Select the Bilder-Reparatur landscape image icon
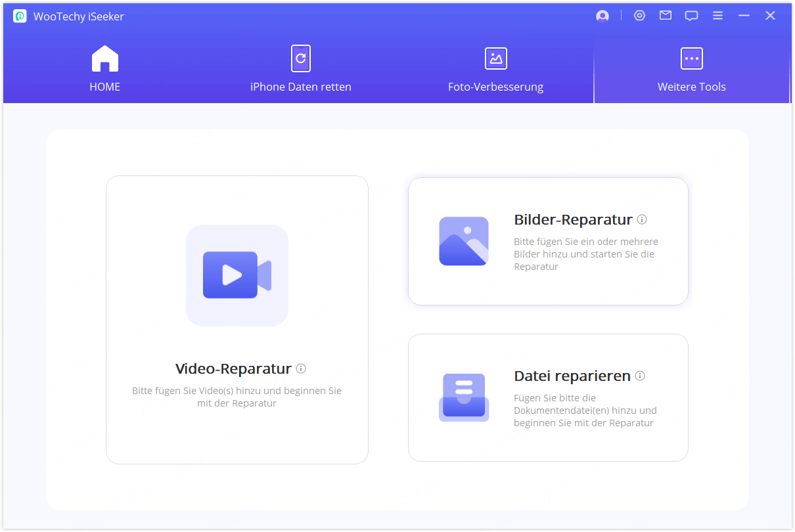 click(x=463, y=241)
